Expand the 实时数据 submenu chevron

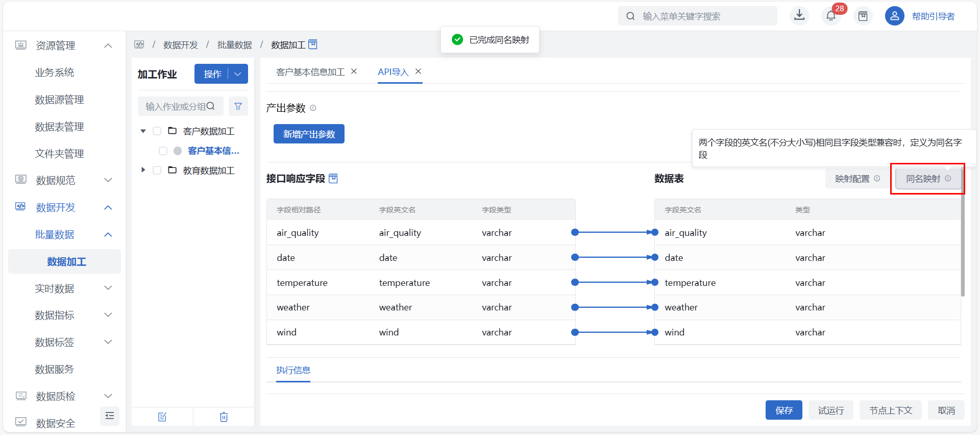coord(108,288)
